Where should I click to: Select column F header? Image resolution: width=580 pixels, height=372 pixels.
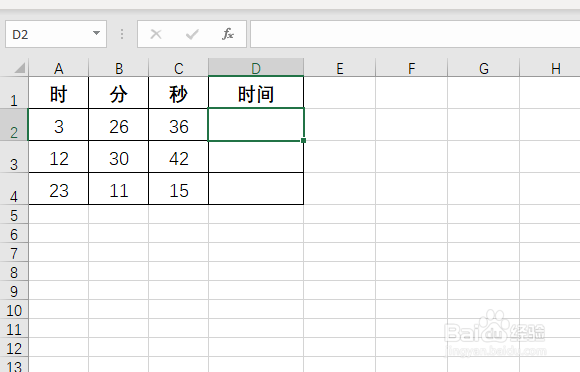[x=411, y=68]
